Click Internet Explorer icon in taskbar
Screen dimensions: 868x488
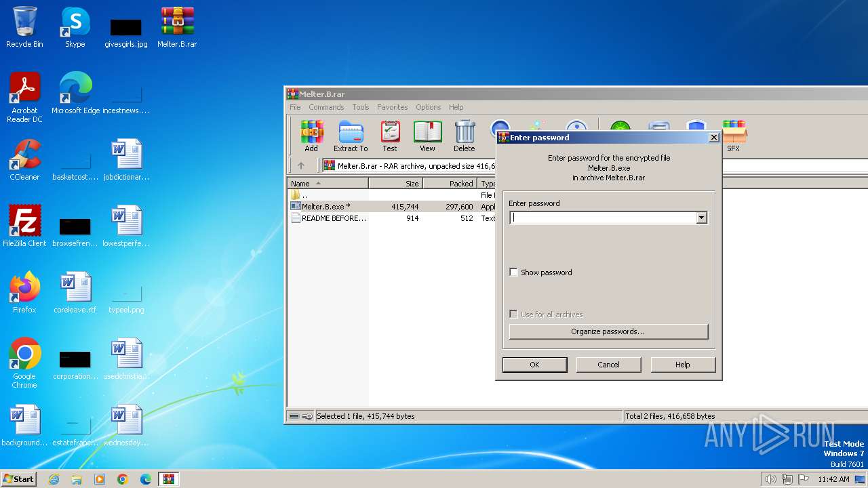tap(54, 479)
